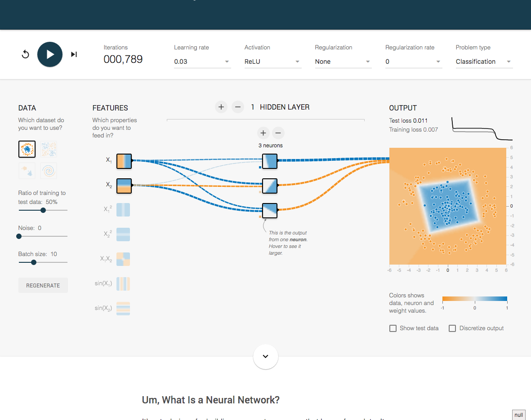Choose the spiral dataset thumbnail
The height and width of the screenshot is (420, 531).
(49, 171)
